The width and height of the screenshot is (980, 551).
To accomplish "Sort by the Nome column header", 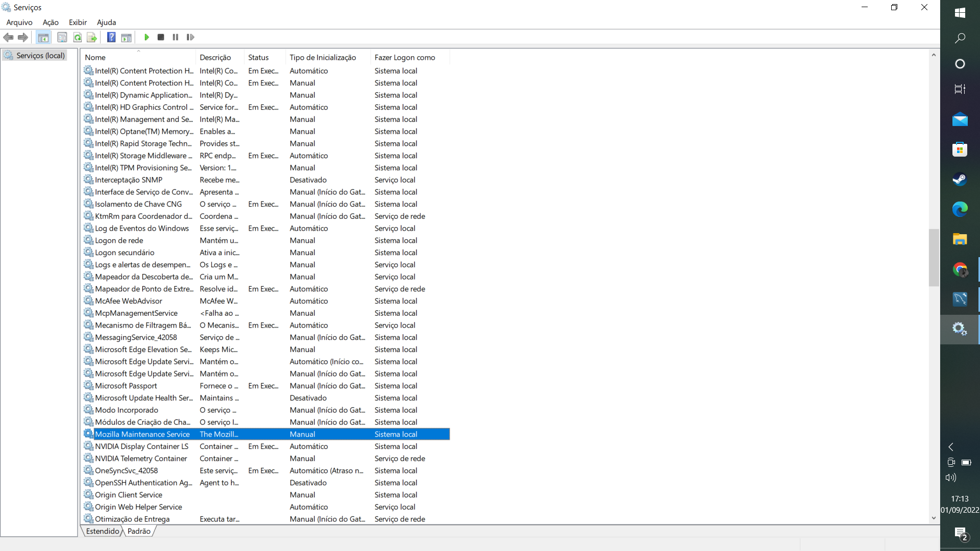I will point(138,57).
